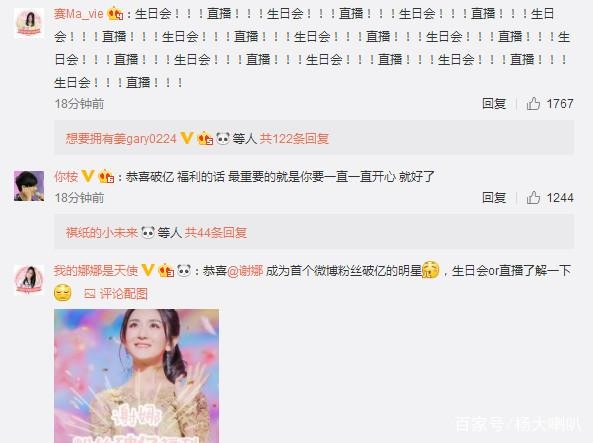Like the 赛Ma_vie comment with 1767 likes
The width and height of the screenshot is (593, 443).
coord(533,103)
